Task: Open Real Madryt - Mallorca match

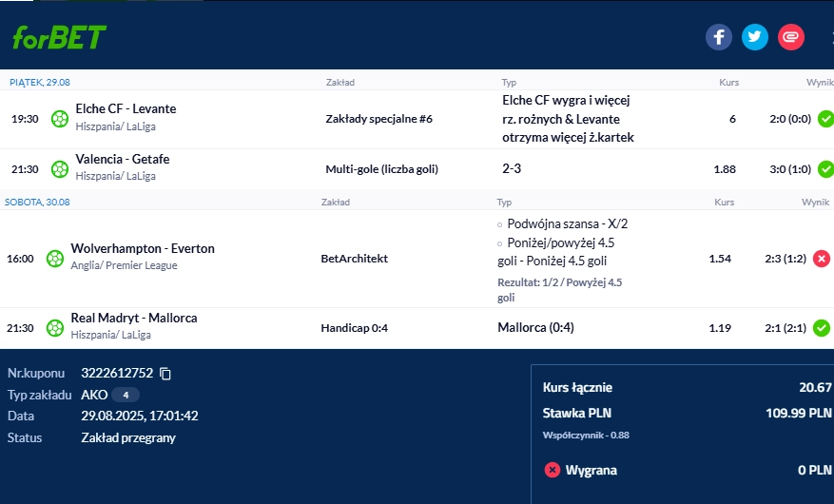Action: (x=134, y=318)
